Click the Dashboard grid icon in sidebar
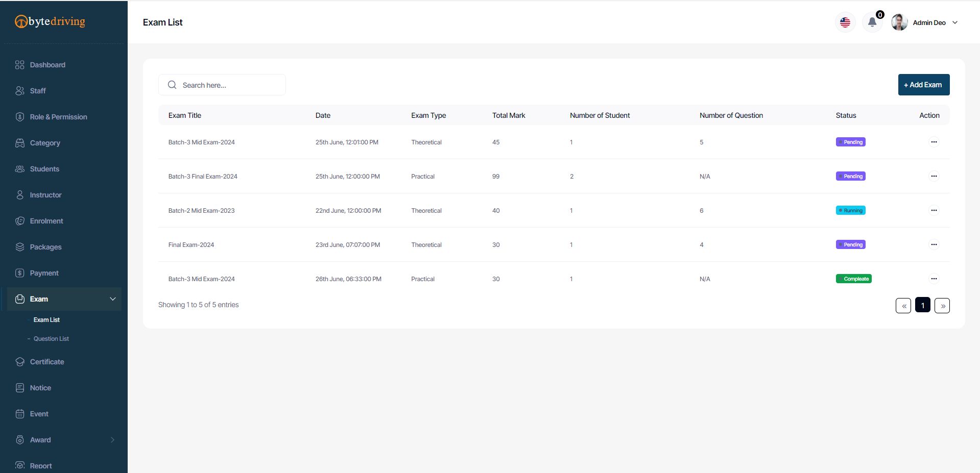The image size is (980, 473). [20, 65]
